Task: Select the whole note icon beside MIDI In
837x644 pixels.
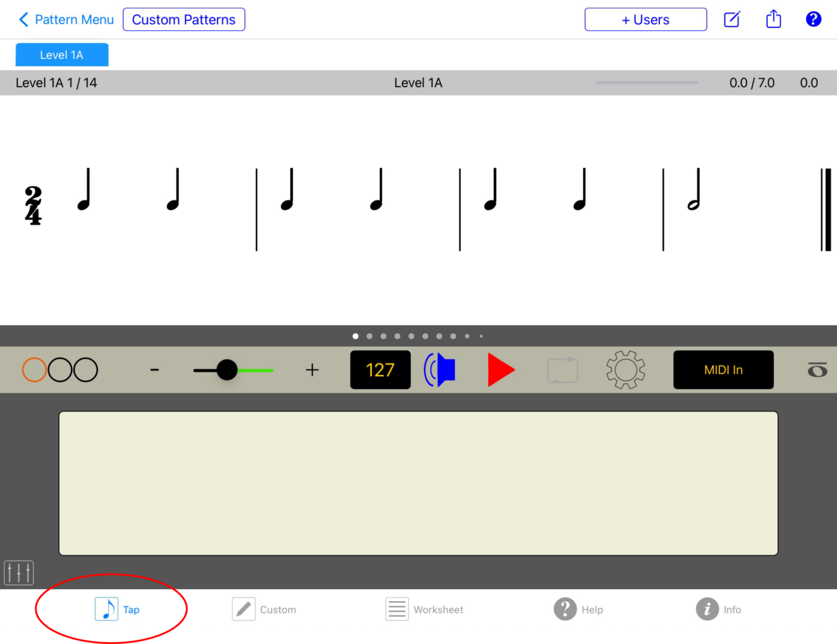Action: [x=818, y=370]
